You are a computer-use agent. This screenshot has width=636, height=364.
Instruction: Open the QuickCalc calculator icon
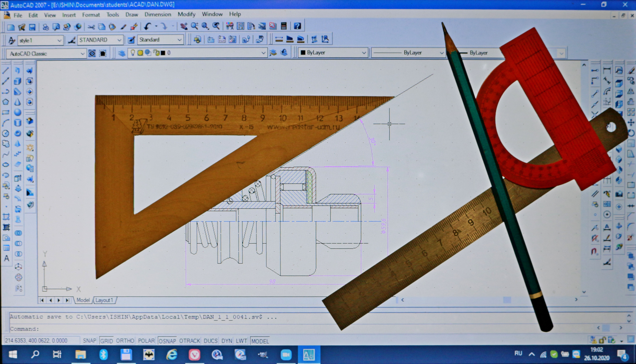tap(284, 26)
